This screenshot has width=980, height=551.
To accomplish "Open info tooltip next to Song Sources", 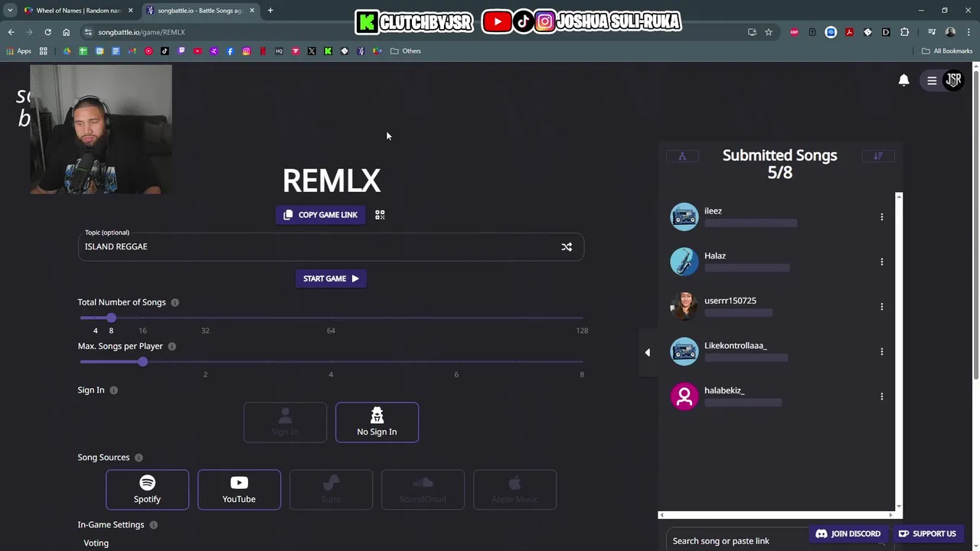I will (139, 458).
